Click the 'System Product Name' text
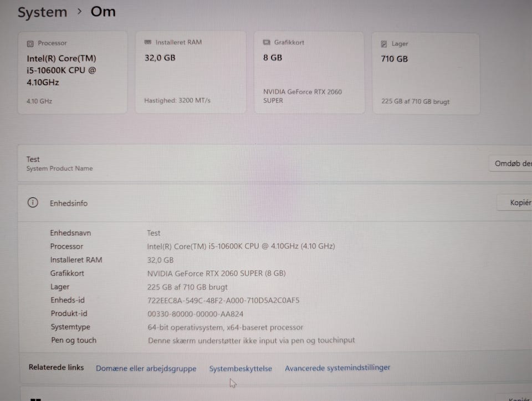The image size is (532, 401). [59, 169]
